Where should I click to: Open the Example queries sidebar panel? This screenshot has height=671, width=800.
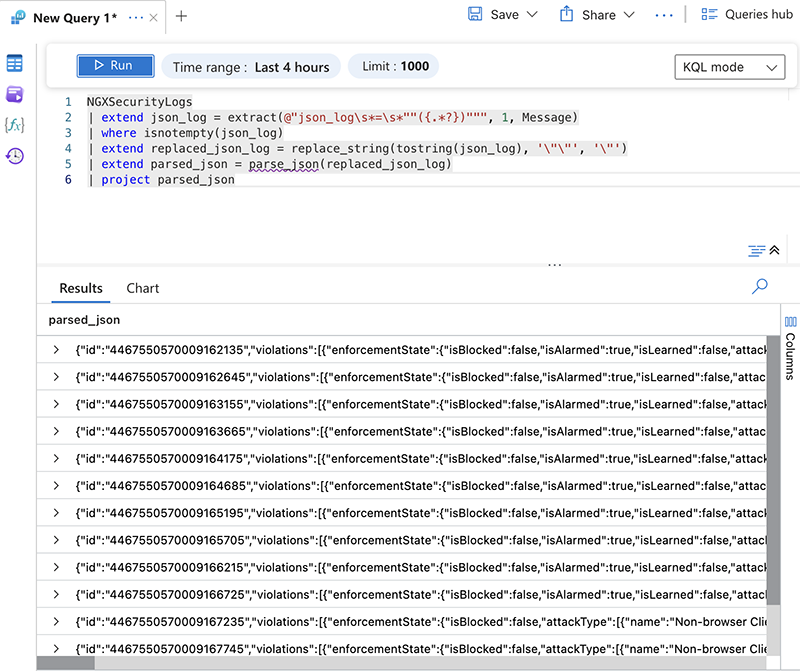pos(14,94)
